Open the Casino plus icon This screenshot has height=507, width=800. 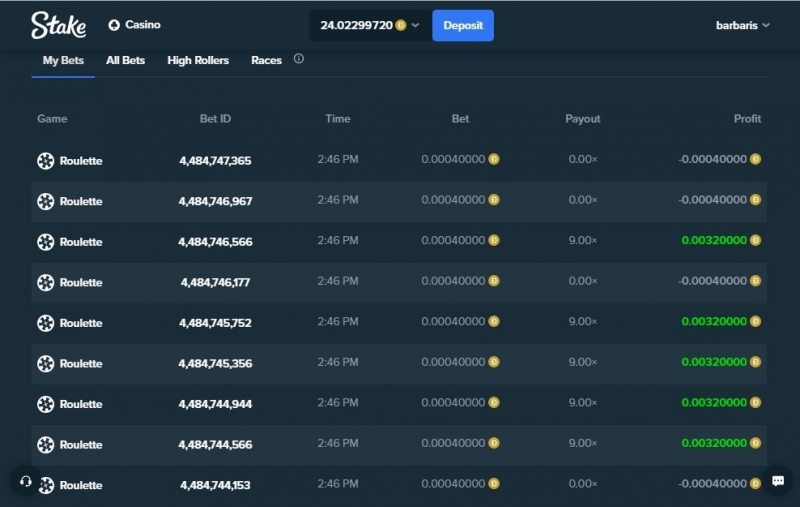tap(114, 25)
